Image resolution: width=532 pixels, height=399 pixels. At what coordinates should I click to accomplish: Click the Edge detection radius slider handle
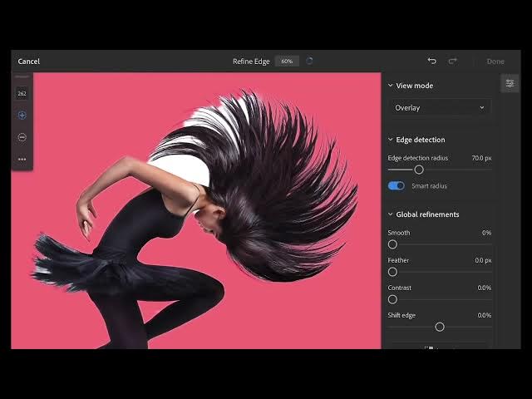[x=419, y=170]
